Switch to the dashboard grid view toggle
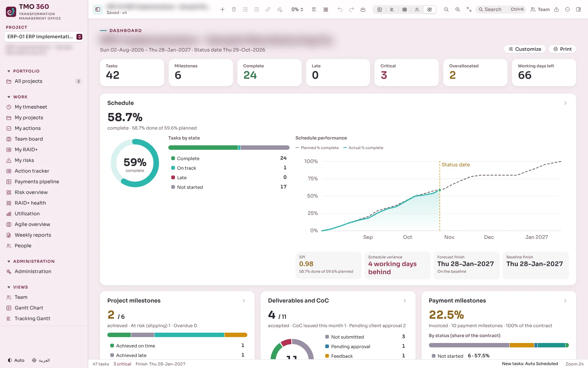Viewport: 588px width, 368px height. point(430,10)
